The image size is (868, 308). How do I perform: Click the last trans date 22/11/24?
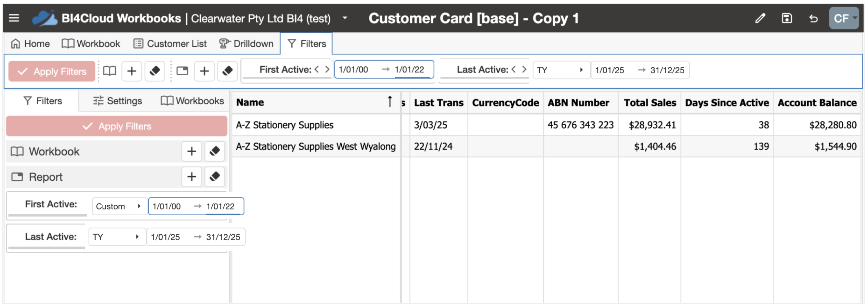pos(433,146)
